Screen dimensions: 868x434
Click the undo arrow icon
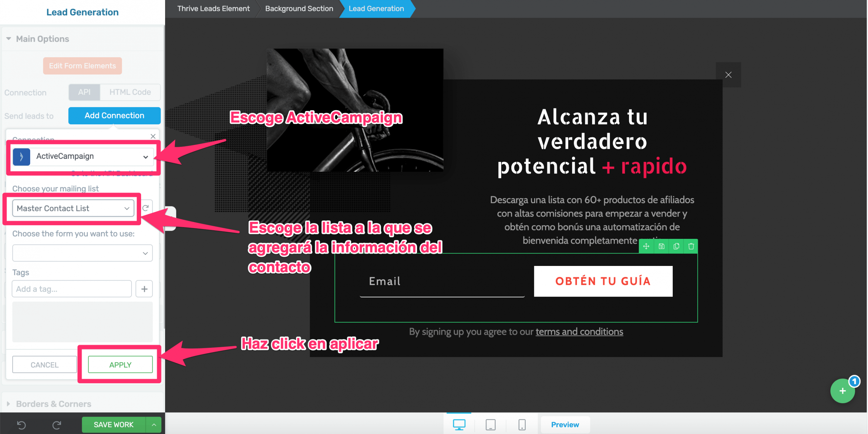click(x=21, y=425)
